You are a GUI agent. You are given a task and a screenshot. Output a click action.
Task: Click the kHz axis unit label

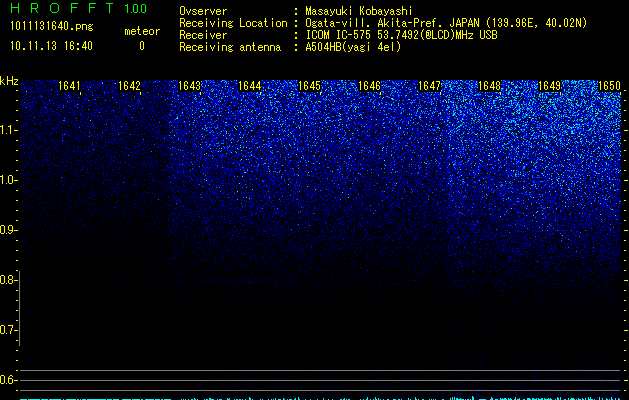point(9,81)
